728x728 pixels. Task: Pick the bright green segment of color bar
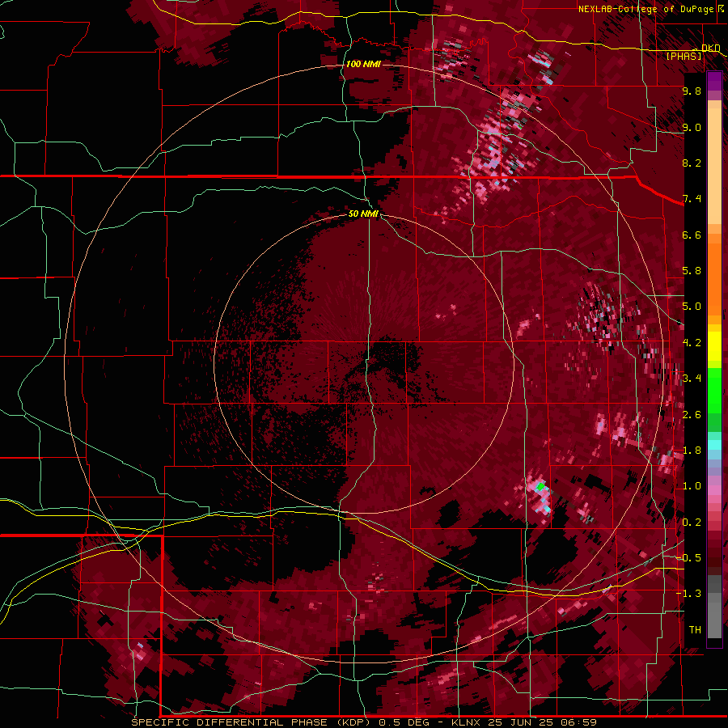click(x=714, y=390)
